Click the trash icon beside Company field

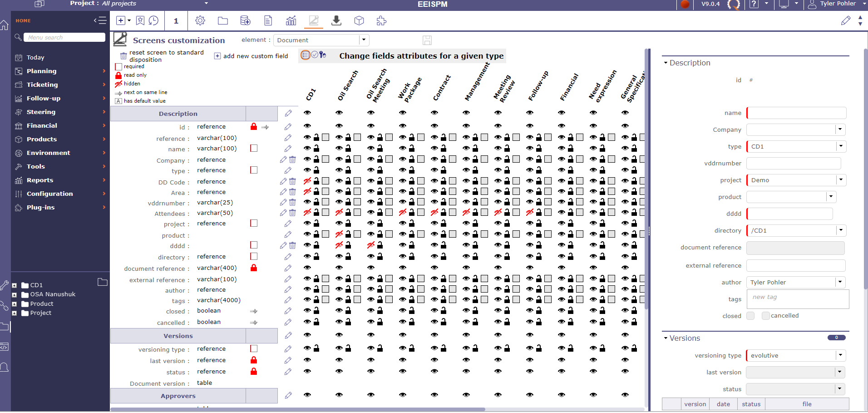click(293, 159)
